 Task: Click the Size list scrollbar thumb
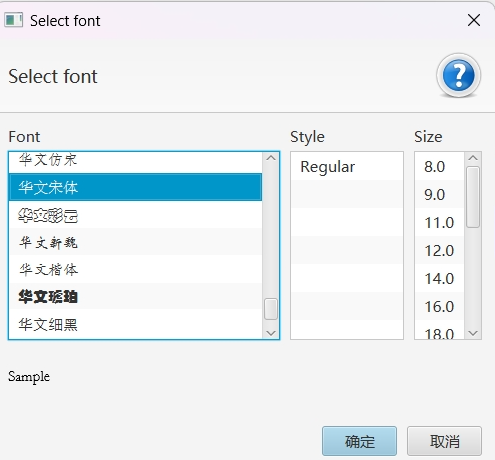[473, 197]
